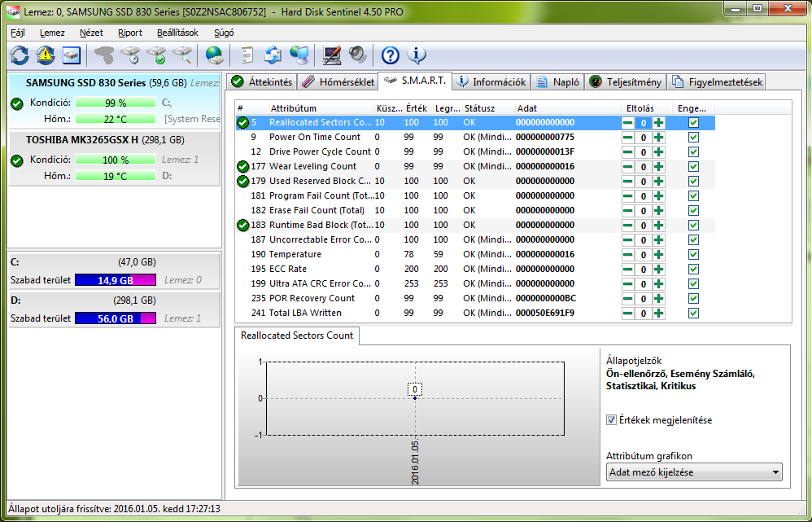
Task: Click the plus offset button for Power On Time Count
Action: (658, 138)
